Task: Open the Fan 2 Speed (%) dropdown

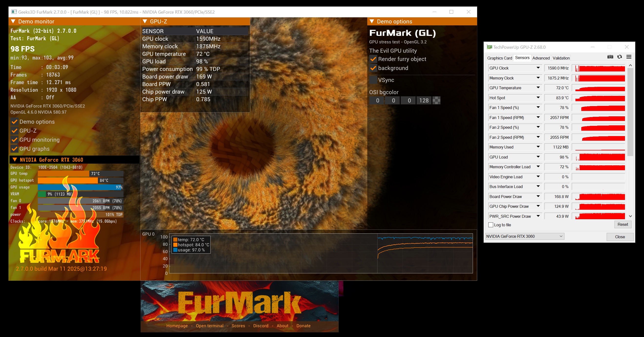Action: (x=538, y=127)
